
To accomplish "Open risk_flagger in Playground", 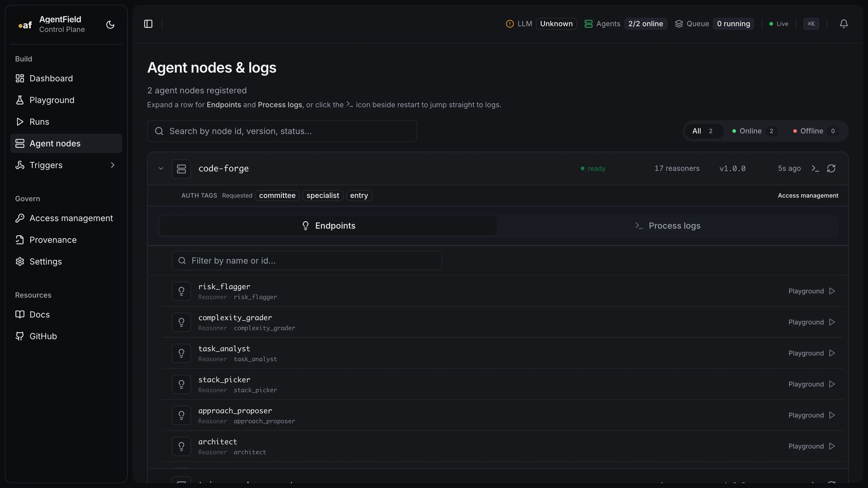I will [x=812, y=291].
